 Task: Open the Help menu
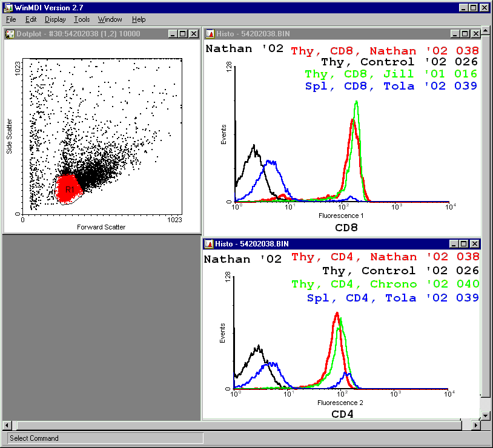[x=139, y=19]
